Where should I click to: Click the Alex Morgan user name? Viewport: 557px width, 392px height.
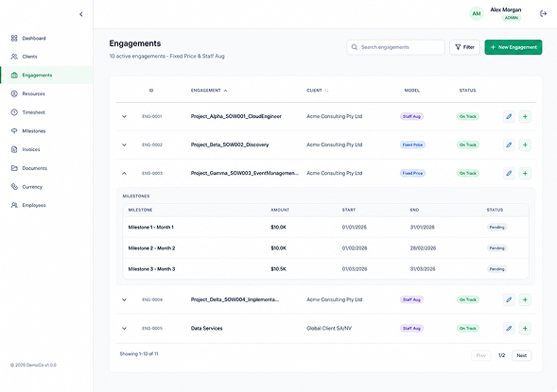point(506,10)
